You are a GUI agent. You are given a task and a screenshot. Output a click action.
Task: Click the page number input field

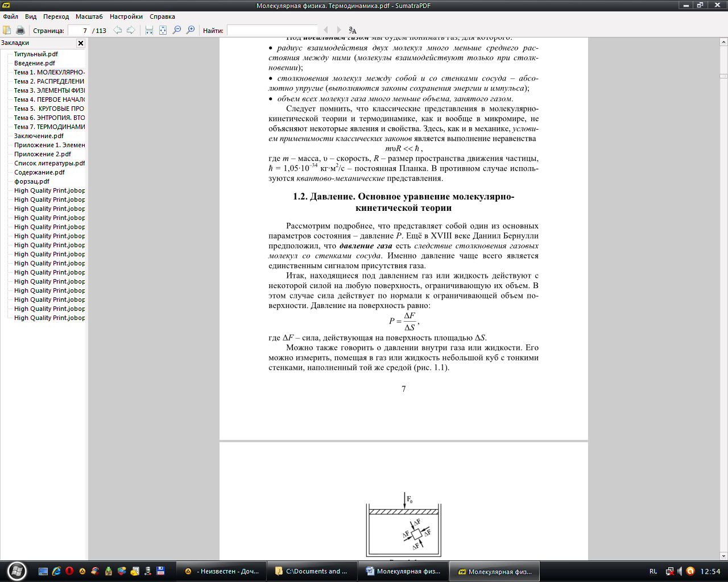point(78,30)
